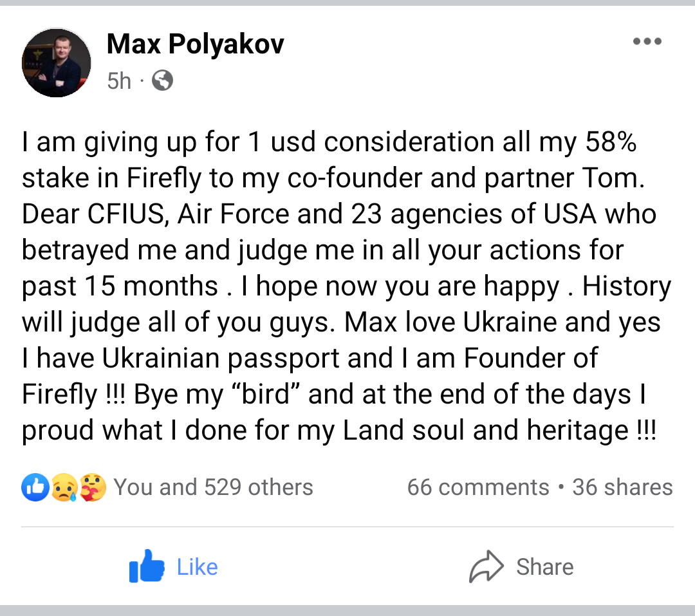695x616 pixels.
Task: Open the three-dots post options menu
Action: (647, 42)
